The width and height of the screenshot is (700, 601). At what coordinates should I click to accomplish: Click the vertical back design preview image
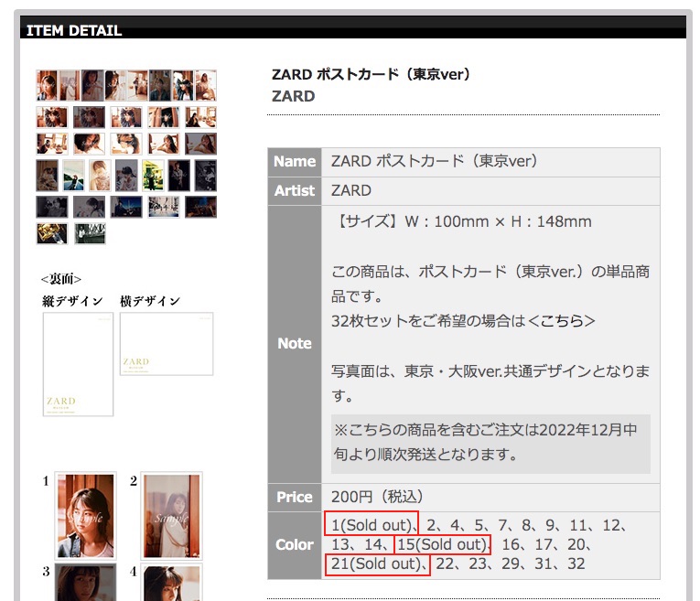pyautogui.click(x=78, y=364)
